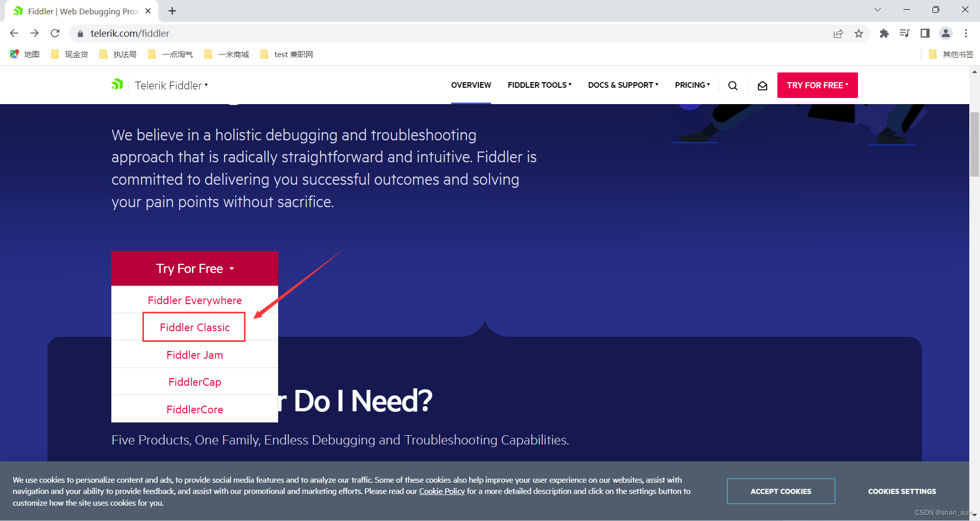Viewport: 980px width, 521px height.
Task: Open COOKIES SETTINGS
Action: 902,491
